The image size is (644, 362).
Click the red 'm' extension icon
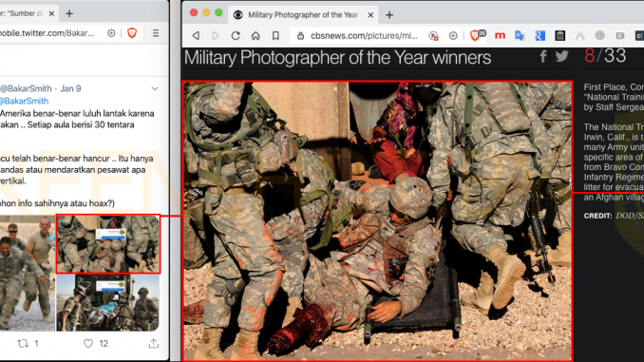click(500, 36)
